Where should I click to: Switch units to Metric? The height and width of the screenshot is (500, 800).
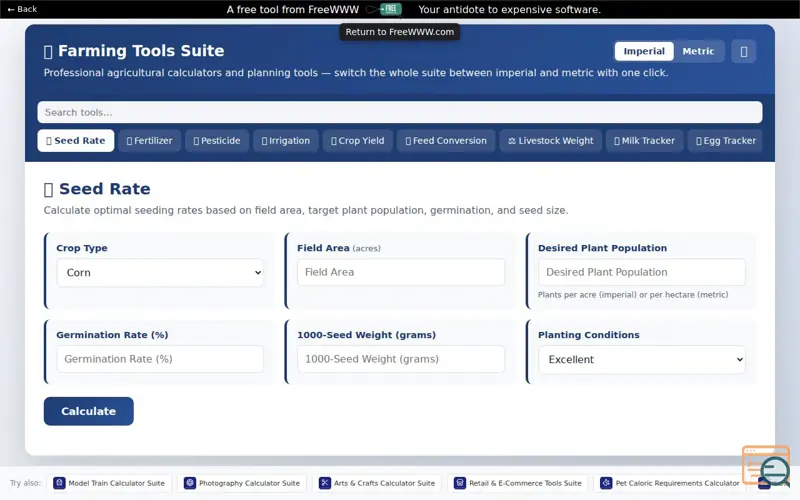[698, 51]
